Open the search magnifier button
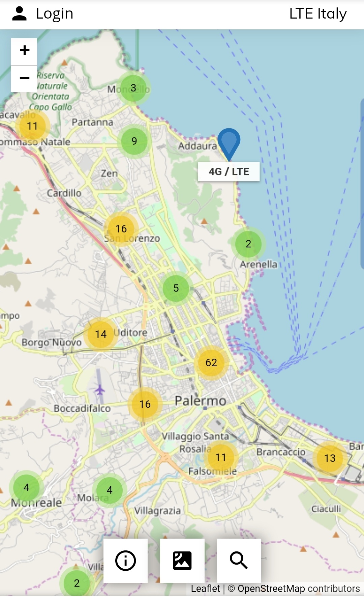This screenshot has height=597, width=364. tap(239, 561)
